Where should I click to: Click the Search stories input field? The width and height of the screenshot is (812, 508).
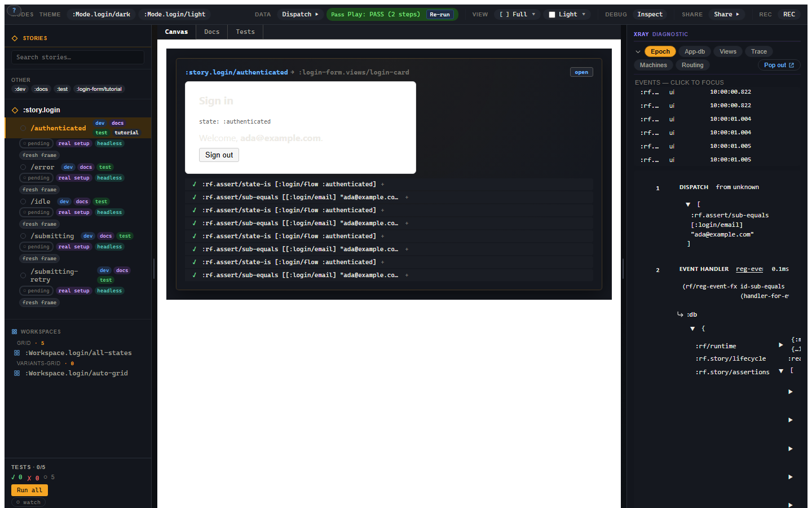[78, 57]
